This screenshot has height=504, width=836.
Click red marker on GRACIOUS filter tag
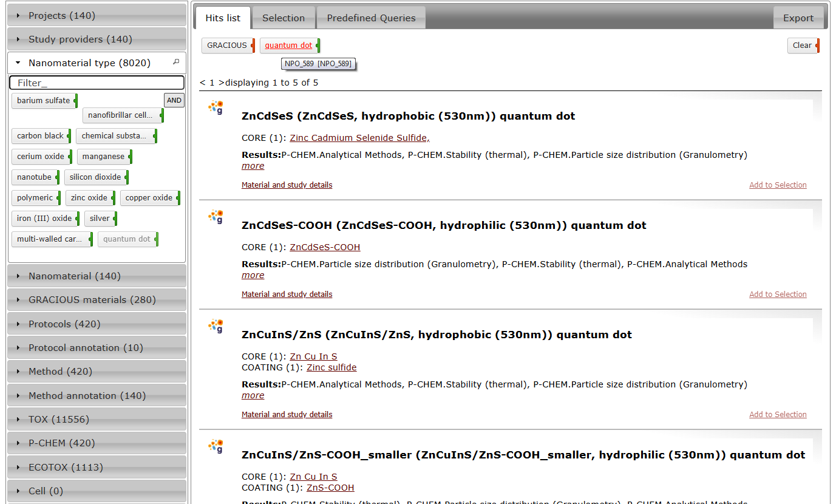point(253,46)
